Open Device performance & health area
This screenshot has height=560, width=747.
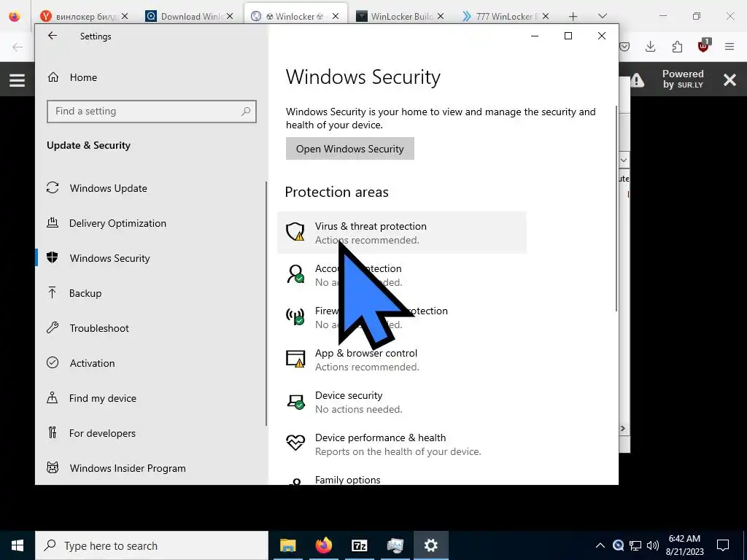click(x=402, y=445)
